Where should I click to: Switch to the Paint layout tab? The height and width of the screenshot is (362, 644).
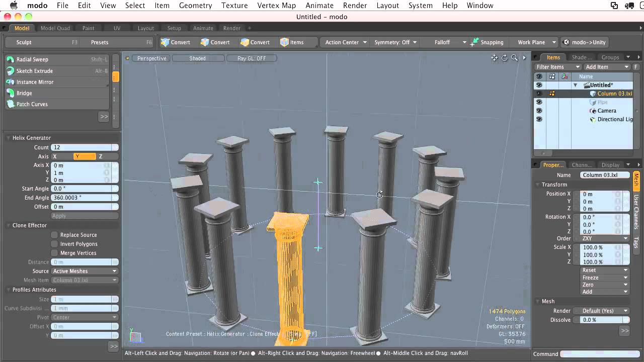(89, 28)
